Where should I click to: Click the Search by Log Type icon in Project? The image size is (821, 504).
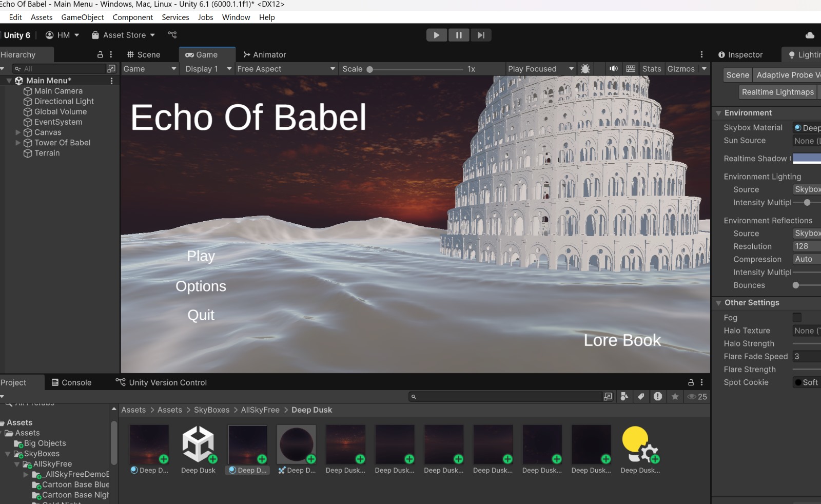pos(658,397)
